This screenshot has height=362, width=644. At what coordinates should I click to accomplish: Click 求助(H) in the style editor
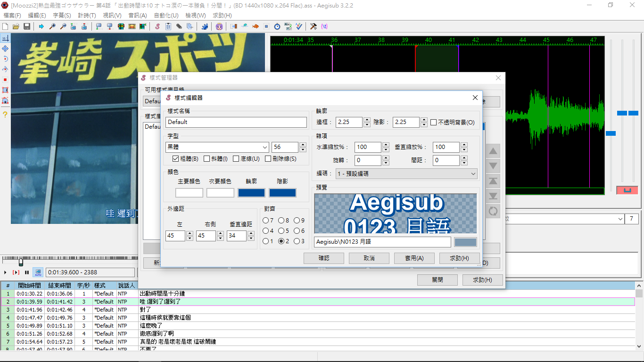(x=460, y=258)
